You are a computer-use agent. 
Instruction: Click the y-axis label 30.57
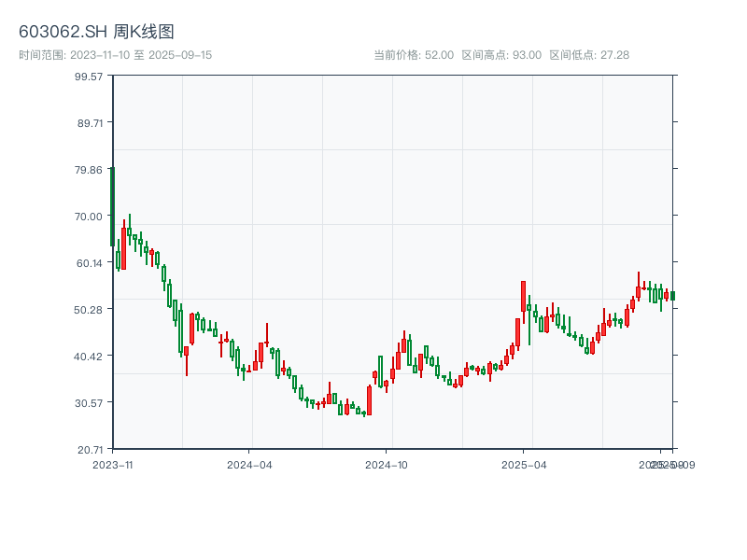click(89, 403)
